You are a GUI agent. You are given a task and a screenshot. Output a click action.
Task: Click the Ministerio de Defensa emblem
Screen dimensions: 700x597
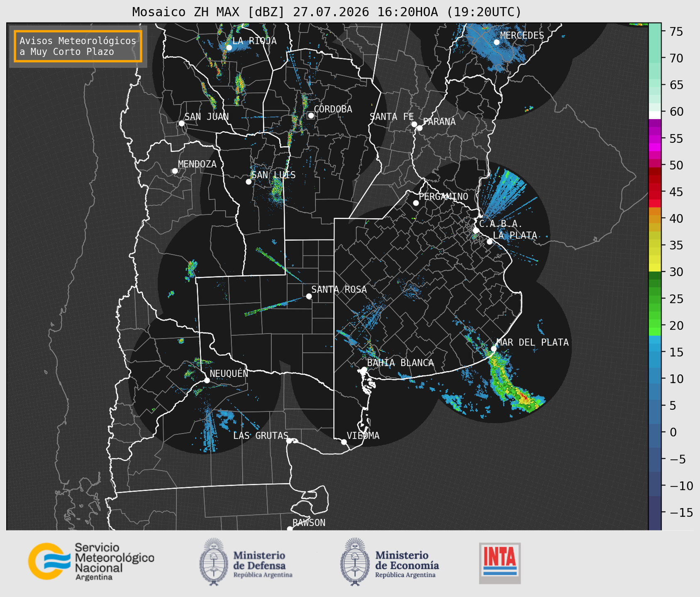(213, 562)
